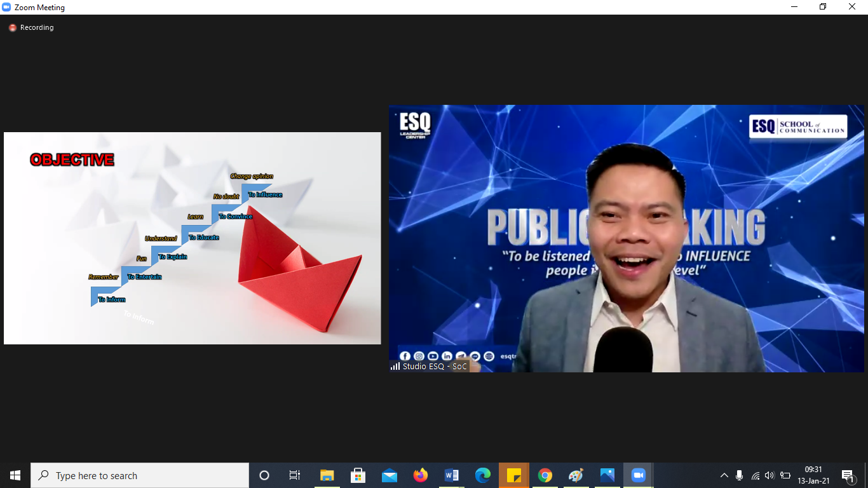
Task: Launch Firefox from the taskbar
Action: [x=421, y=475]
